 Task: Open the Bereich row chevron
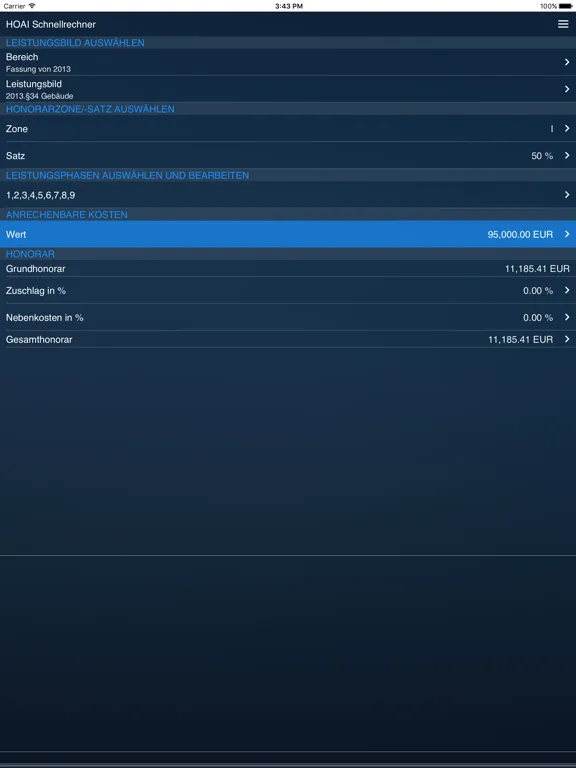coord(567,62)
